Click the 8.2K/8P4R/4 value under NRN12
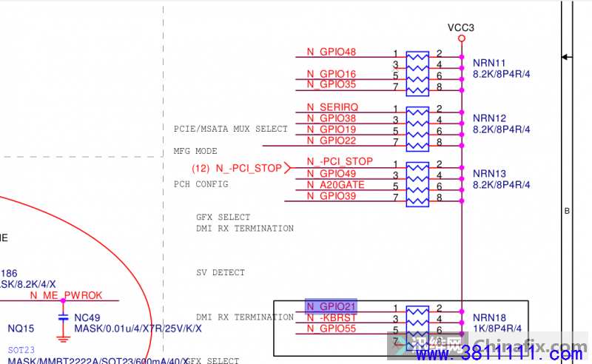The width and height of the screenshot is (592, 364). 502,129
